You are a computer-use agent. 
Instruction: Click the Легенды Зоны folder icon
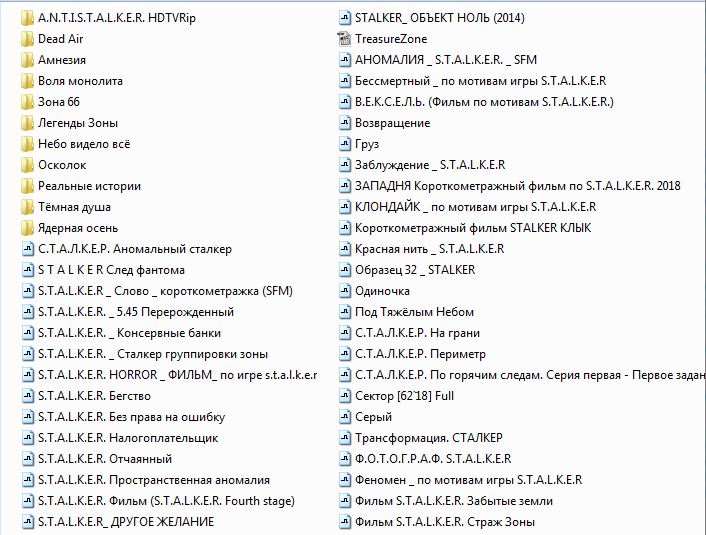[x=27, y=123]
